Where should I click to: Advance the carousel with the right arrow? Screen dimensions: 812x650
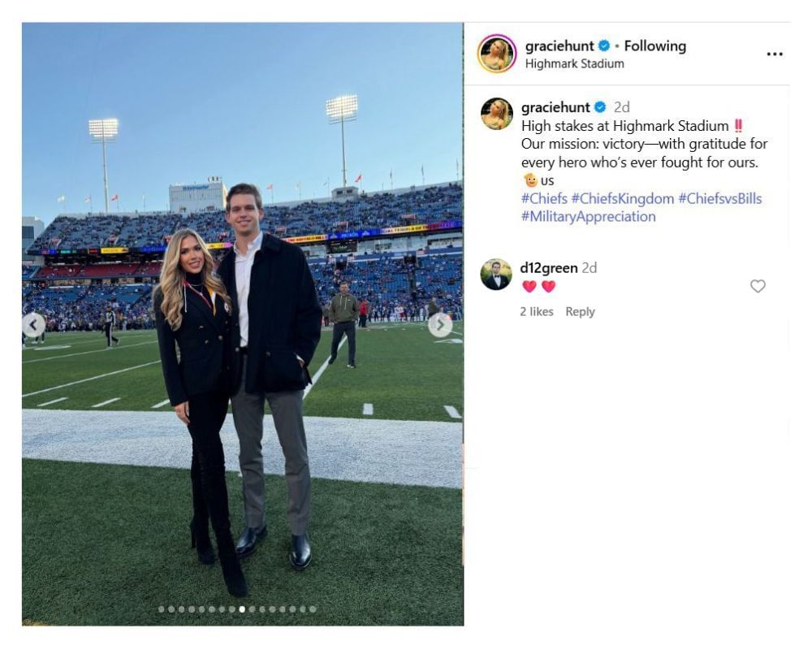439,323
